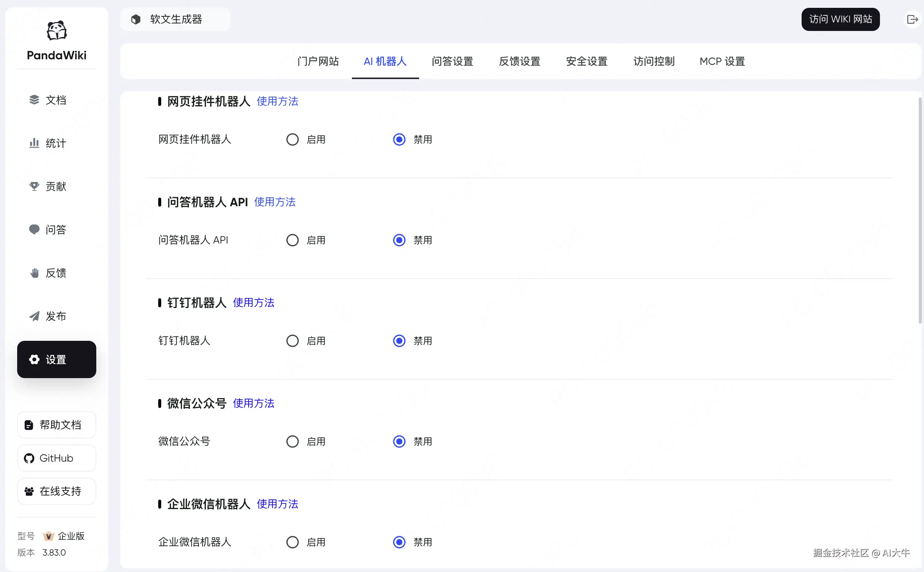Open the 统计 statistics bar chart icon
Viewport: 924px width, 572px height.
[x=34, y=143]
